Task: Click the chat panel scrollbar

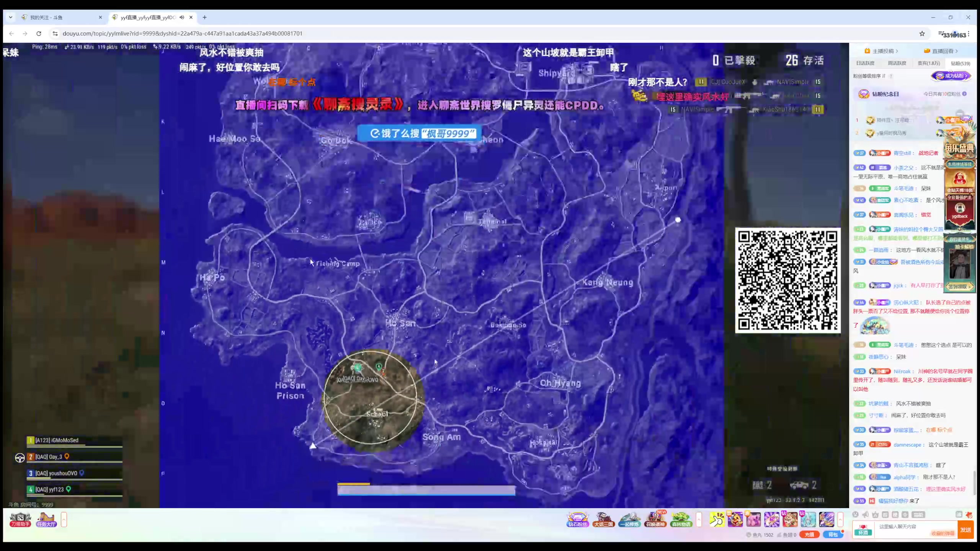Action: [974, 483]
